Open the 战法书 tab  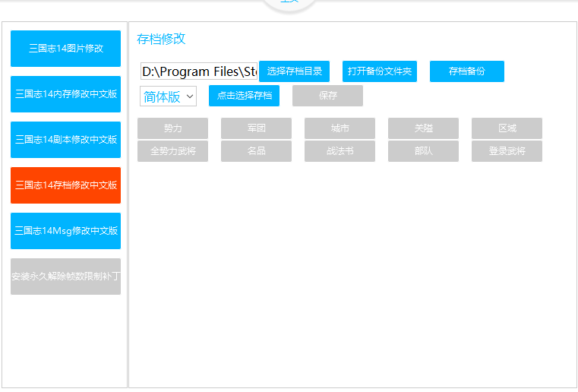(x=340, y=151)
